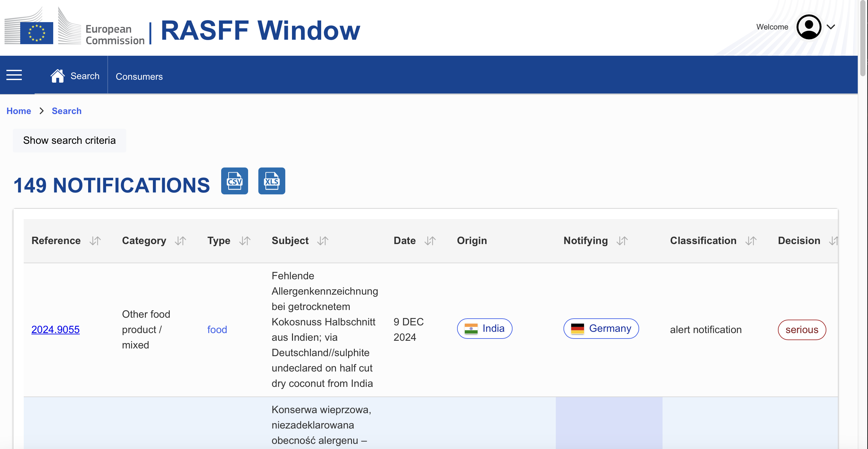
Task: Click the Other food product / mixed cell
Action: [x=146, y=330]
